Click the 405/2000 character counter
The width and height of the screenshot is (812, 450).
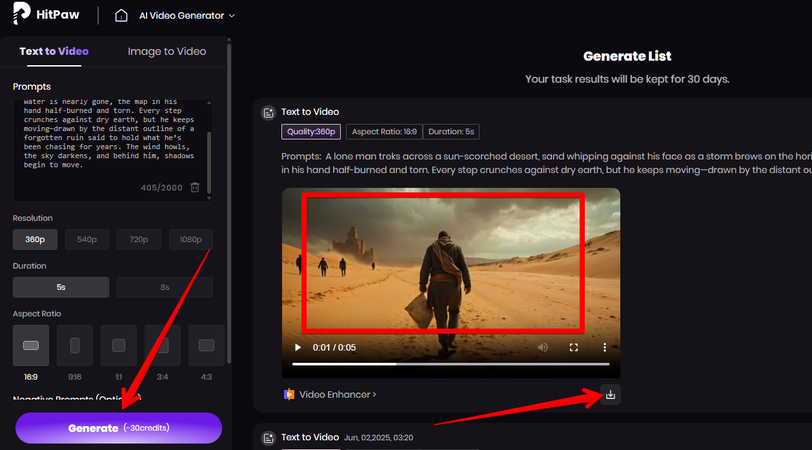click(162, 187)
